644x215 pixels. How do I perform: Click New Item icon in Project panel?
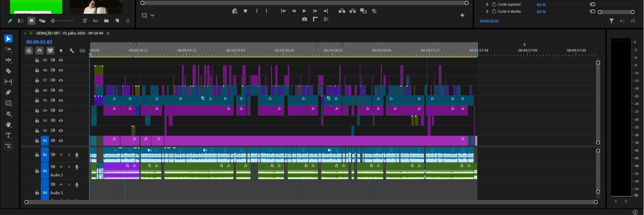tap(117, 21)
